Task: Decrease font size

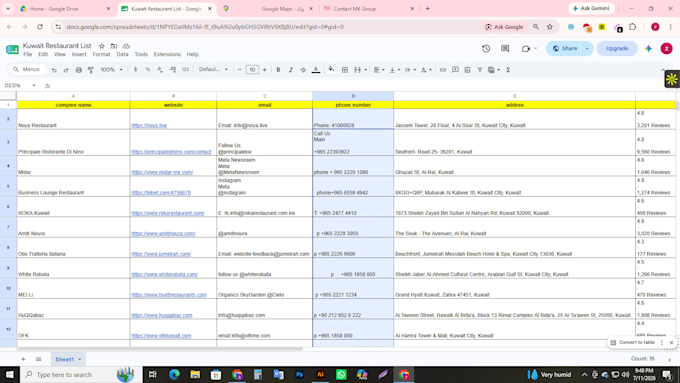Action: 240,69
